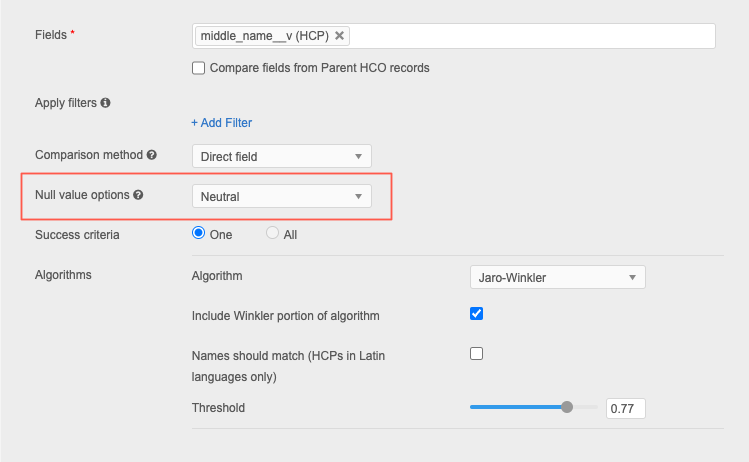Choose the All success criteria option
Image resolution: width=749 pixels, height=462 pixels.
[x=273, y=234]
